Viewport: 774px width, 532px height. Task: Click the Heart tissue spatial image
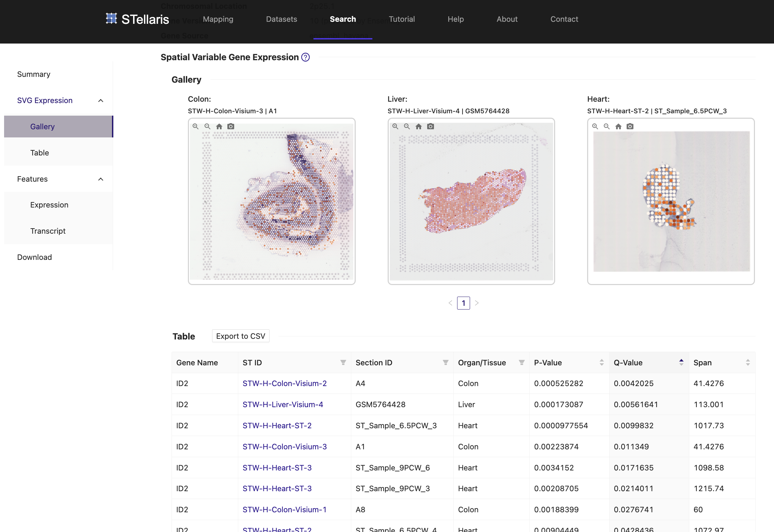[672, 201]
